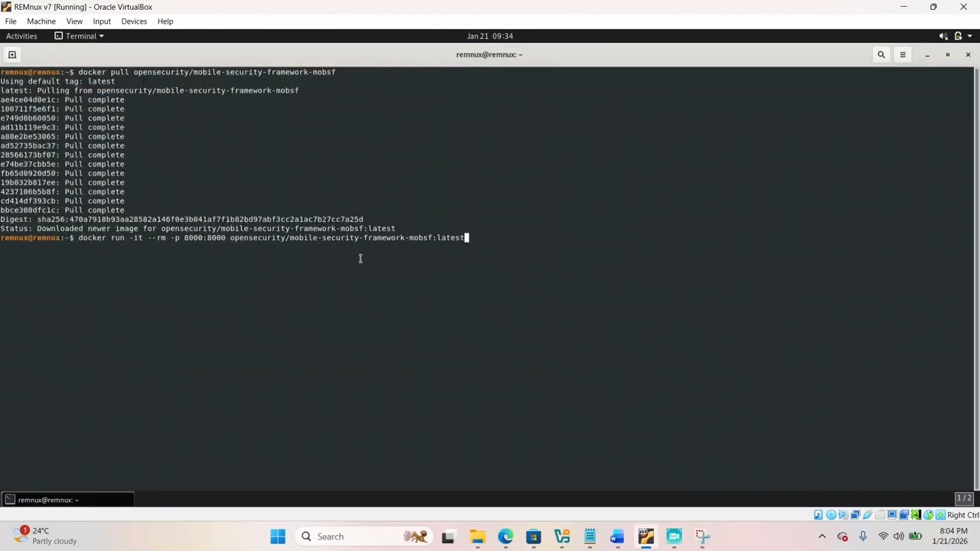Open the VirtualBox Machine menu
Viewport: 980px width, 551px height.
coord(41,21)
